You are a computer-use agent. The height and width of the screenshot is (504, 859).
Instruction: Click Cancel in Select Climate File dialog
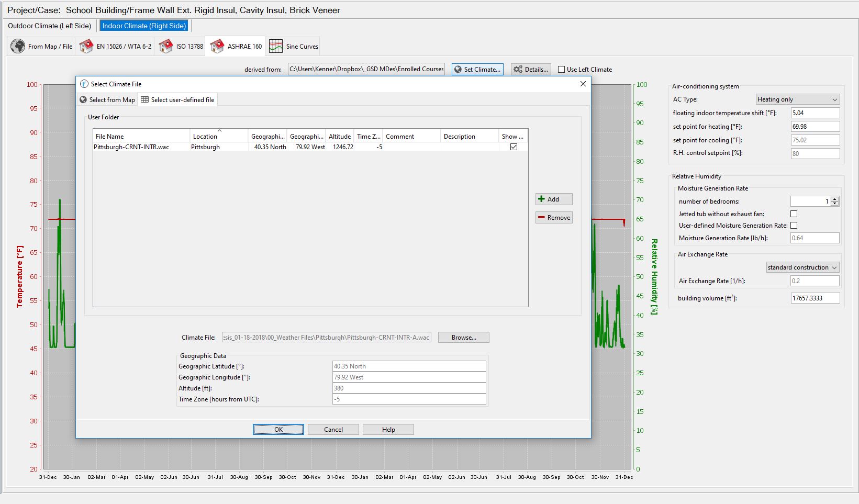coord(333,429)
